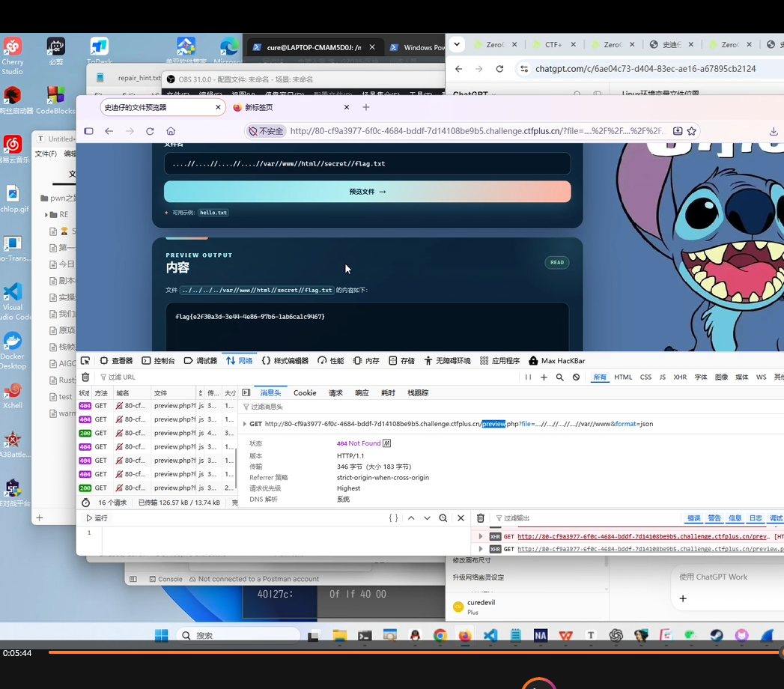Click the element picker icon in DevTools
This screenshot has height=689, width=784.
[x=85, y=361]
